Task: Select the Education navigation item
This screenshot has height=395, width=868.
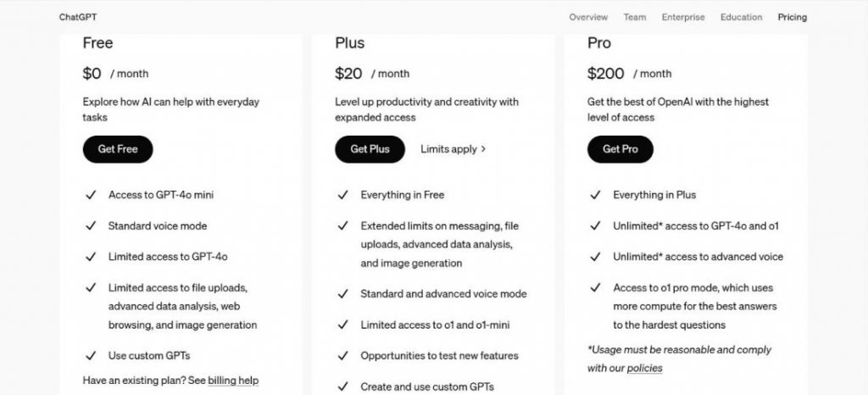Action: point(741,17)
